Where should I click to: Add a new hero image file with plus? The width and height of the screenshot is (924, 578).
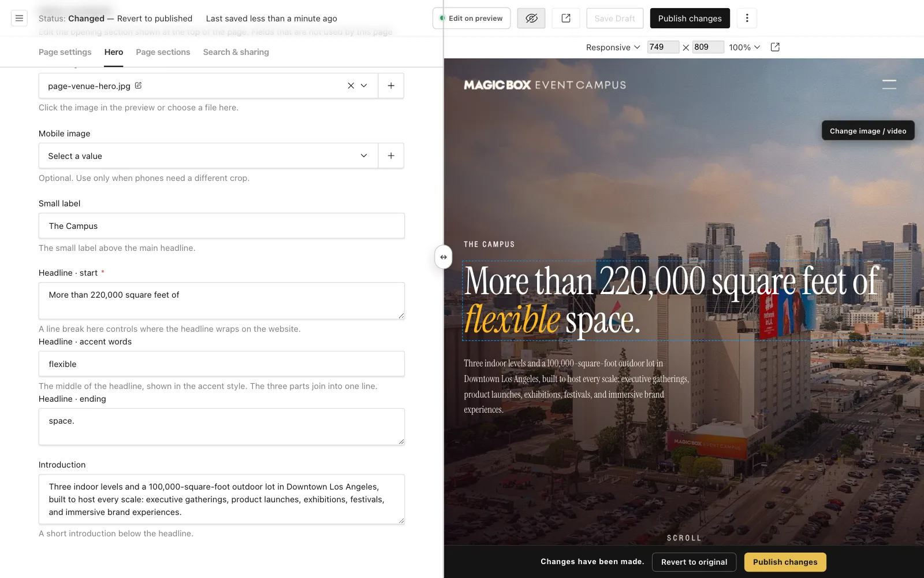(391, 86)
